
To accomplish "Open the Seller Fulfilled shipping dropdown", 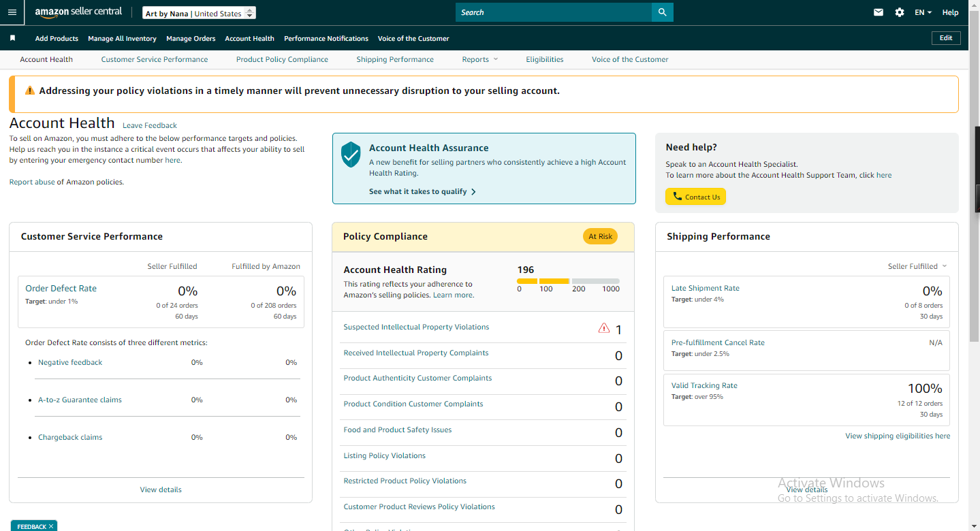I will pos(917,266).
